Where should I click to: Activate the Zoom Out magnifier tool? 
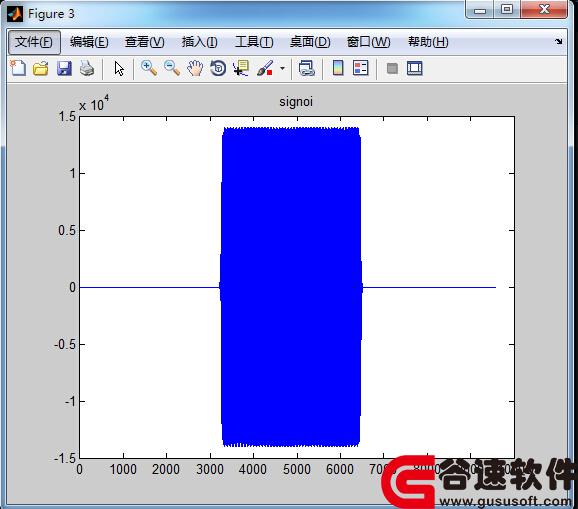[172, 69]
